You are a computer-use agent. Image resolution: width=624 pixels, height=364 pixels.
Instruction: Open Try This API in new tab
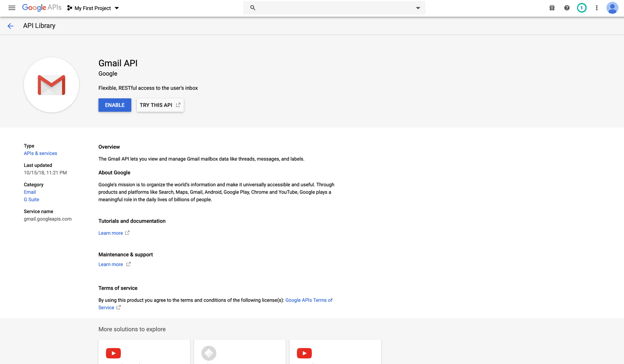click(x=160, y=105)
